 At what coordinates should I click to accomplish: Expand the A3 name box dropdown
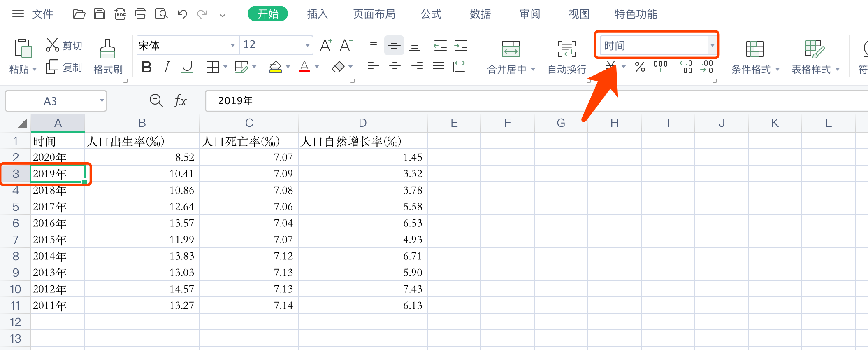(102, 101)
